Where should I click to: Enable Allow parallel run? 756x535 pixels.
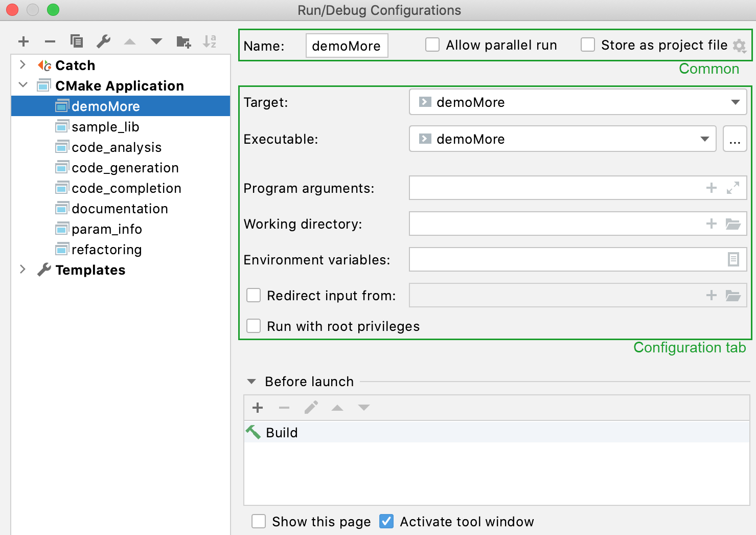432,44
